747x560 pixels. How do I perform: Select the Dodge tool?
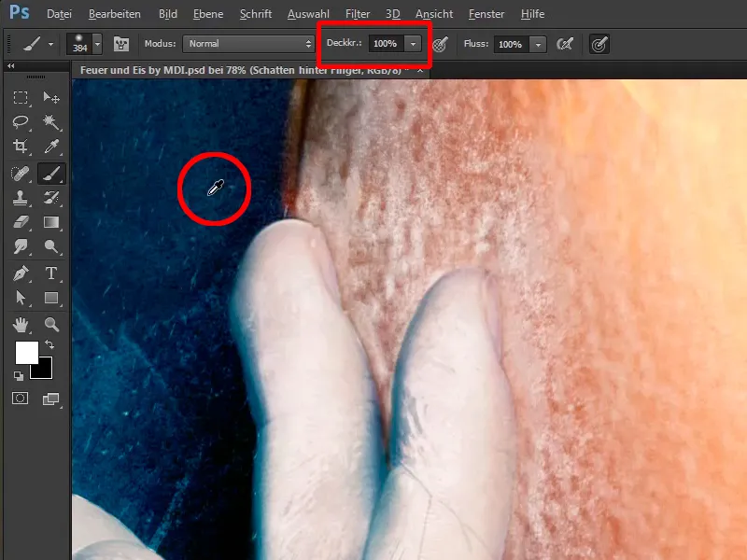(x=51, y=246)
